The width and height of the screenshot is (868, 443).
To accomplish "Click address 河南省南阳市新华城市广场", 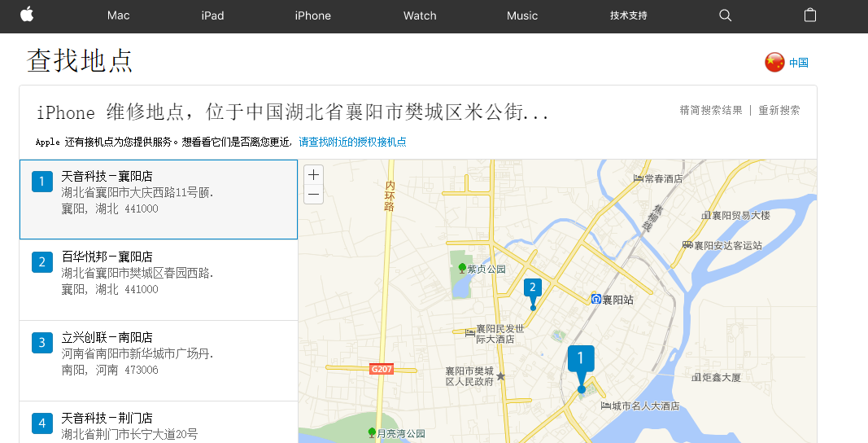I will (137, 353).
